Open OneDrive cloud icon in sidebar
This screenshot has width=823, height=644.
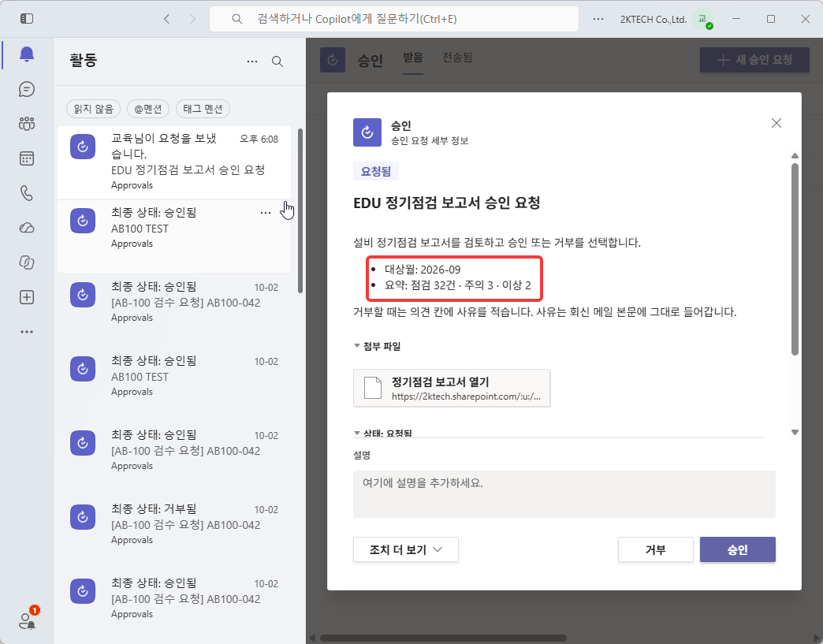[27, 228]
